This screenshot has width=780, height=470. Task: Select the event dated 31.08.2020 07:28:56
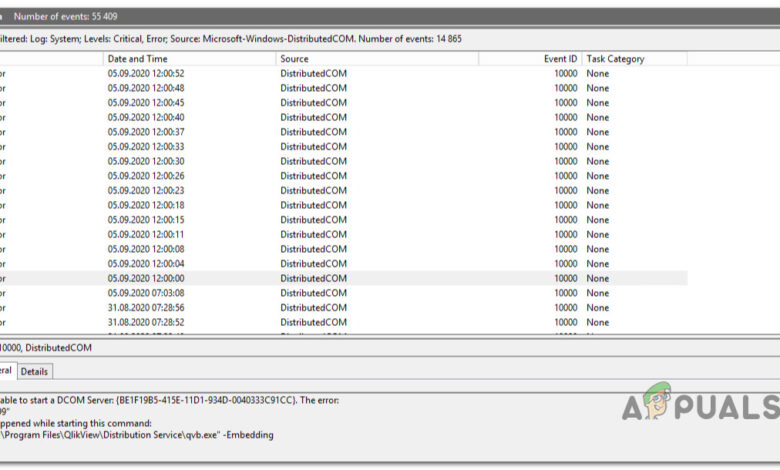[344, 308]
